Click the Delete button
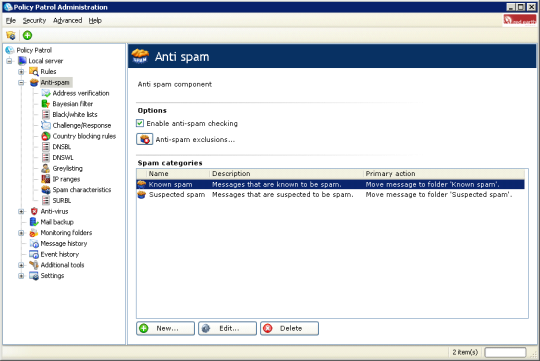This screenshot has height=361, width=540. point(290,328)
